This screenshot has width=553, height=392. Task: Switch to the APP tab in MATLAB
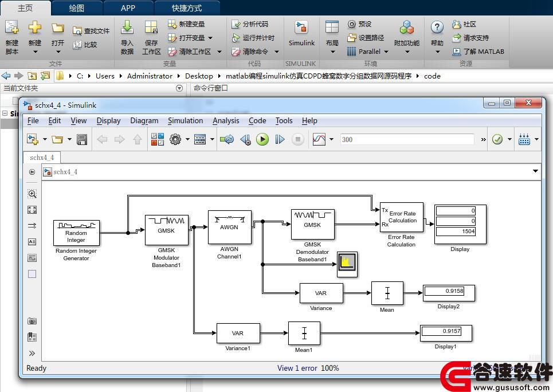128,8
